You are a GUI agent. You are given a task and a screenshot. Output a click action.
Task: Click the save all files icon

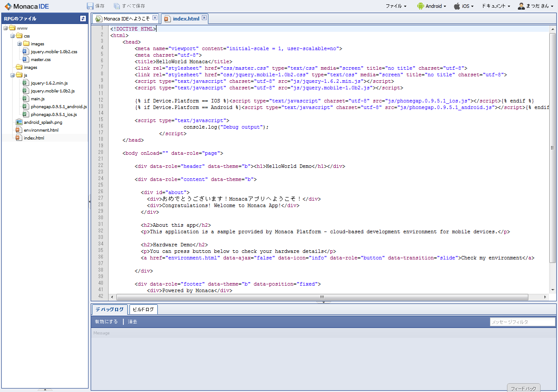pyautogui.click(x=116, y=6)
